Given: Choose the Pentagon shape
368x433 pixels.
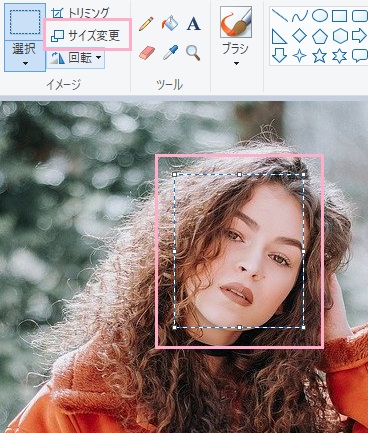Looking at the screenshot, I should tap(320, 36).
